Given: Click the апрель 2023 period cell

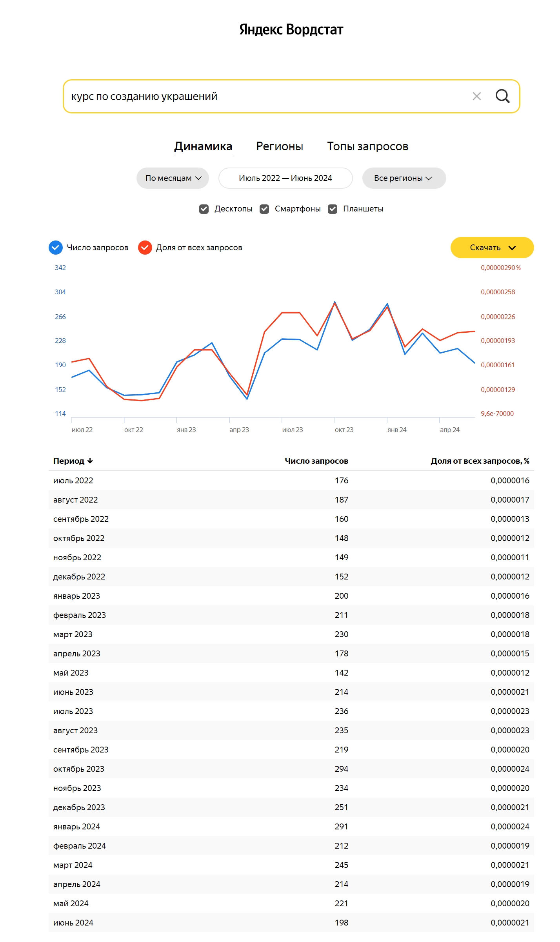Looking at the screenshot, I should click(x=77, y=654).
